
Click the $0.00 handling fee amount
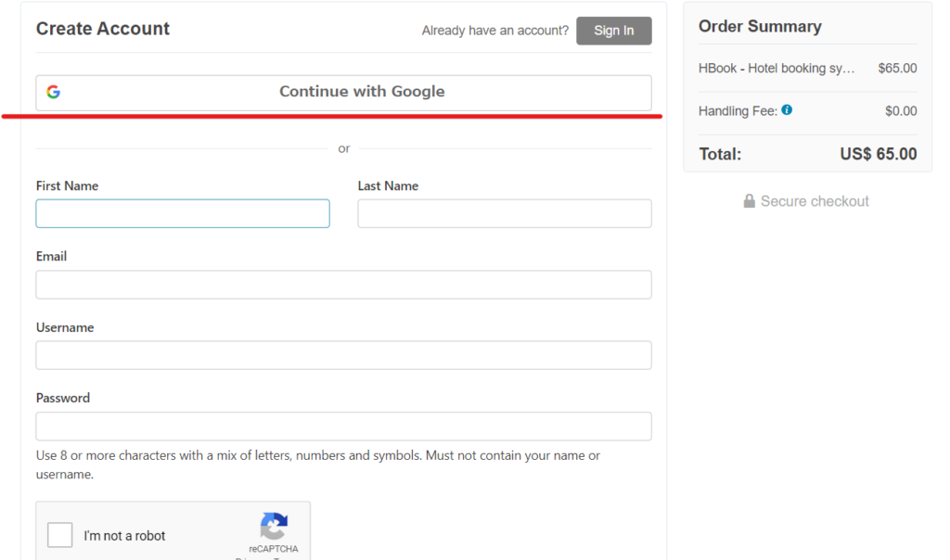pyautogui.click(x=900, y=111)
